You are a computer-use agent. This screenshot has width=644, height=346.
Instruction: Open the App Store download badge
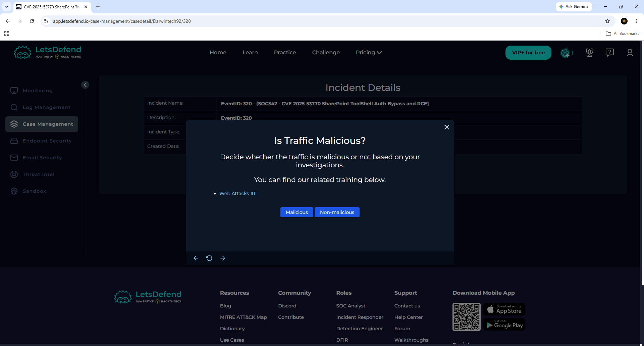coord(504,309)
